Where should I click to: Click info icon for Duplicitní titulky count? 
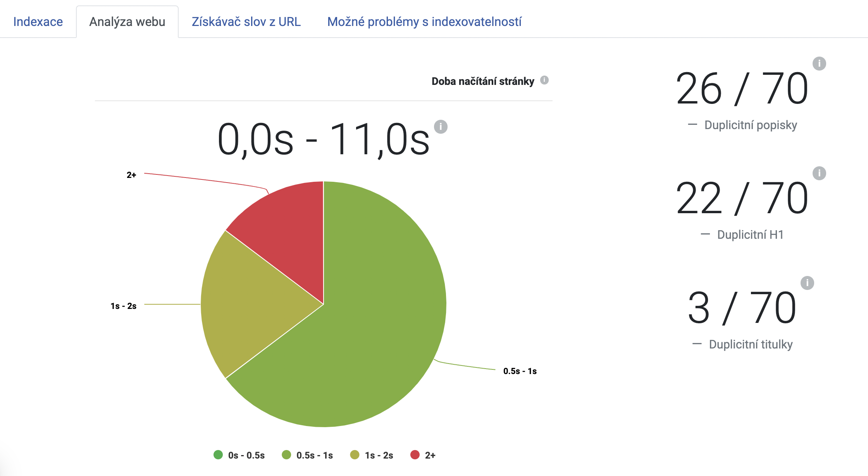807,283
